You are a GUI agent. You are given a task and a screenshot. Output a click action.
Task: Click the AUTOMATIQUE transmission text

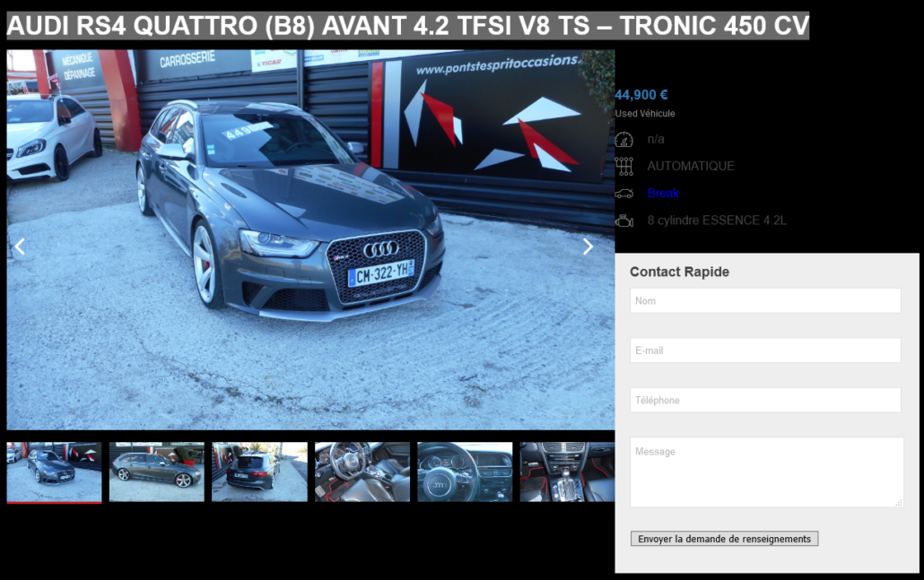coord(691,166)
